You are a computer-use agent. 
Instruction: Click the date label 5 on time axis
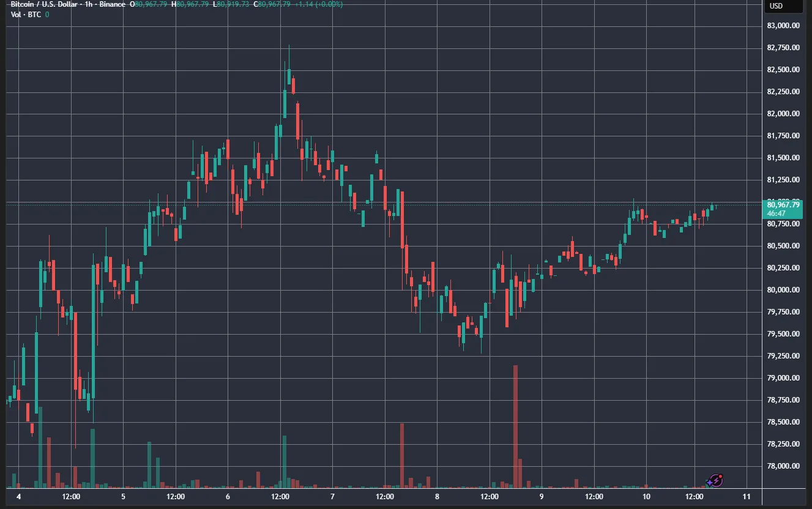coord(124,497)
